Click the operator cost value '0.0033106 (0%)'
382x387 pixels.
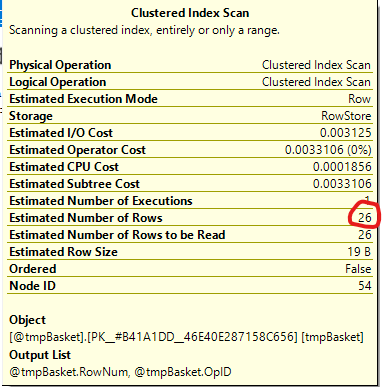[328, 150]
